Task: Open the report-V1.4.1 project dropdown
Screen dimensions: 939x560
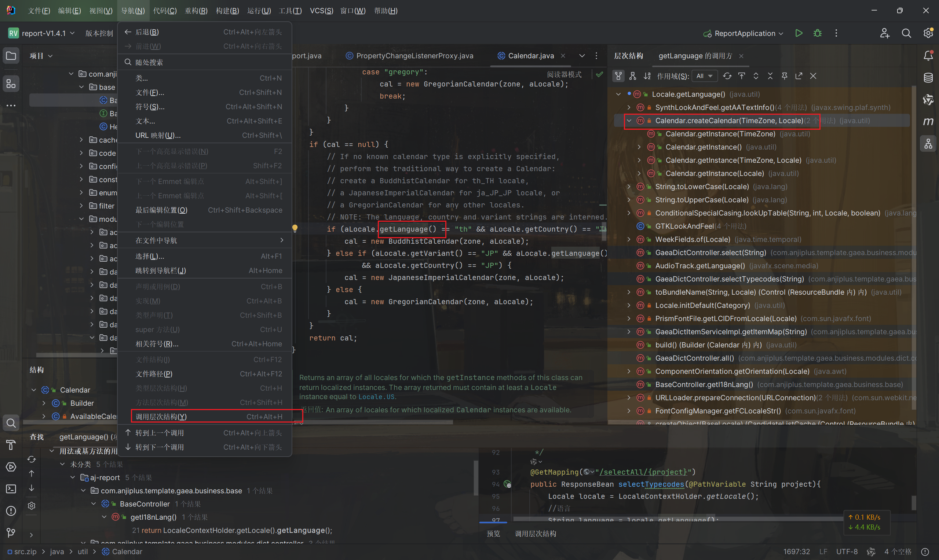Action: (41, 33)
